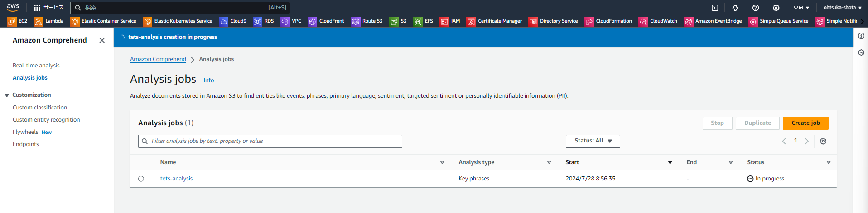Screen dimensions: 868x213
Task: Open Certificate Manager shortcut
Action: pos(495,21)
